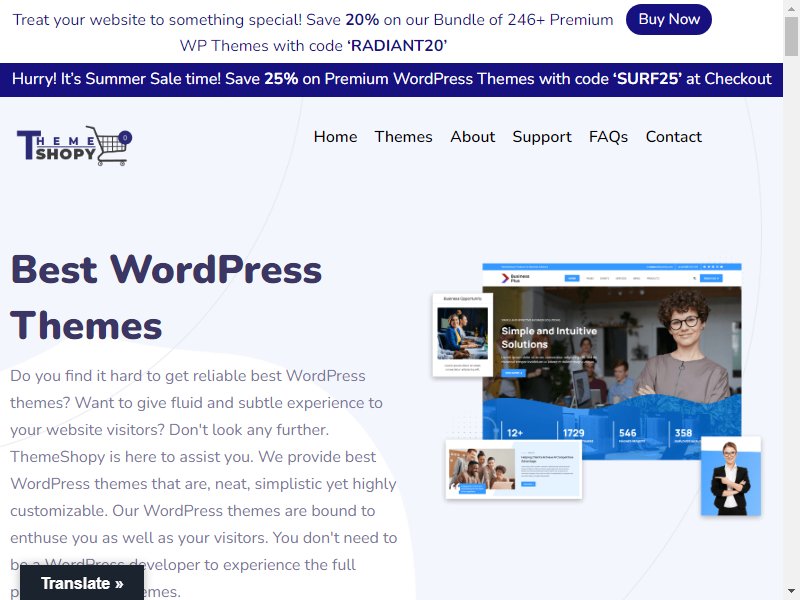
Task: Click the Business Opportunity card thumbnail
Action: point(462,335)
